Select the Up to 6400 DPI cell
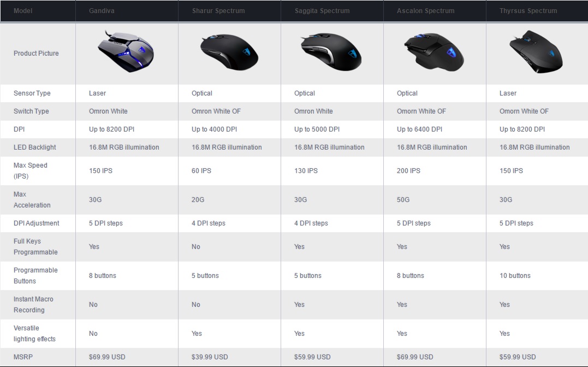Viewport: 588px width, 367px height. click(x=419, y=129)
